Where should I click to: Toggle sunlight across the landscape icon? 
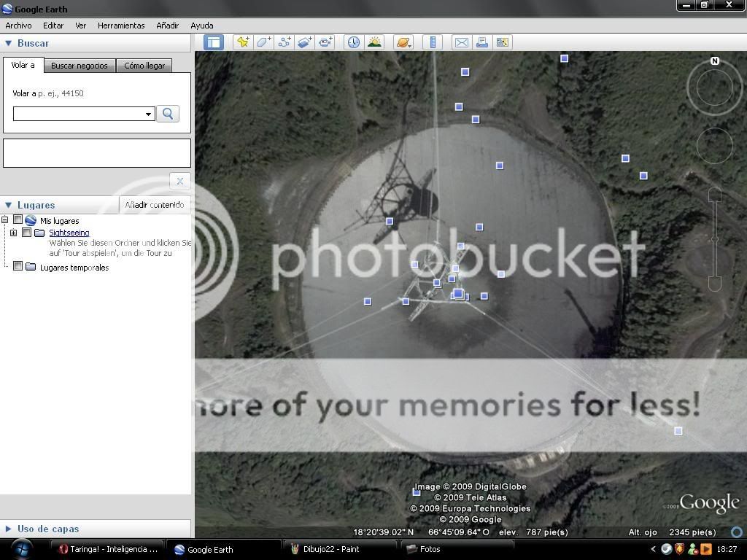point(374,42)
